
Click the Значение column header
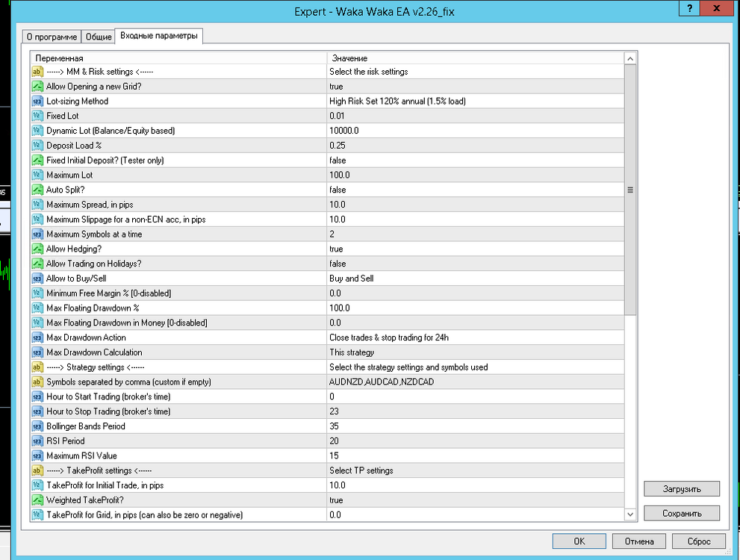[x=475, y=58]
